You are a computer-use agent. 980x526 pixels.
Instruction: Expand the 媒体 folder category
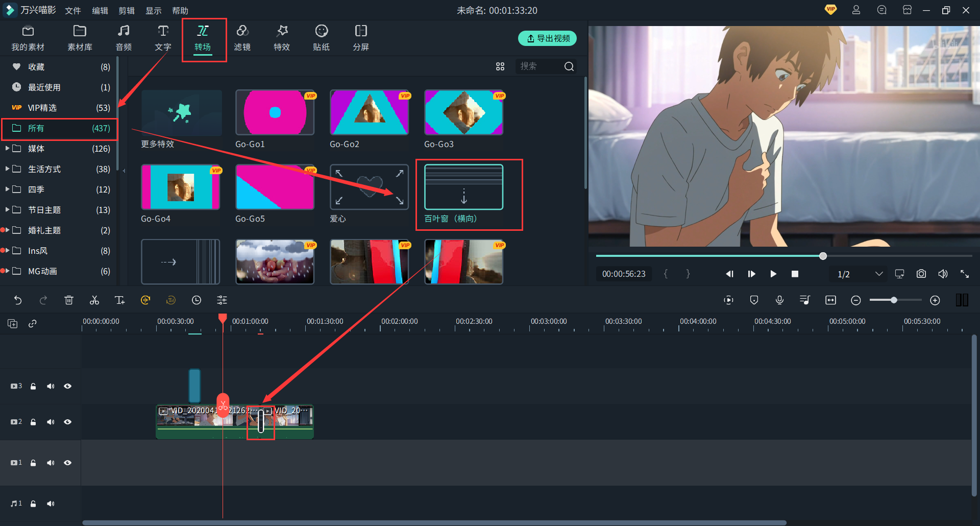(x=7, y=149)
